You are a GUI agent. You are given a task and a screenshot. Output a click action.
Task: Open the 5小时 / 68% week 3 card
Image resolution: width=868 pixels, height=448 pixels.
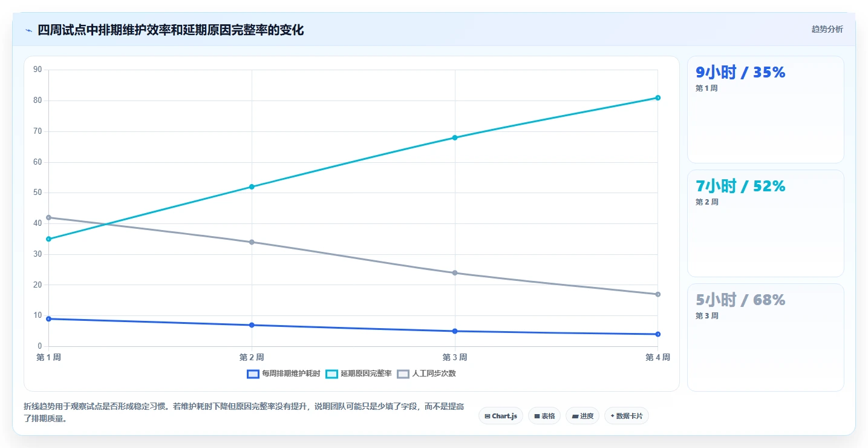pyautogui.click(x=765, y=337)
